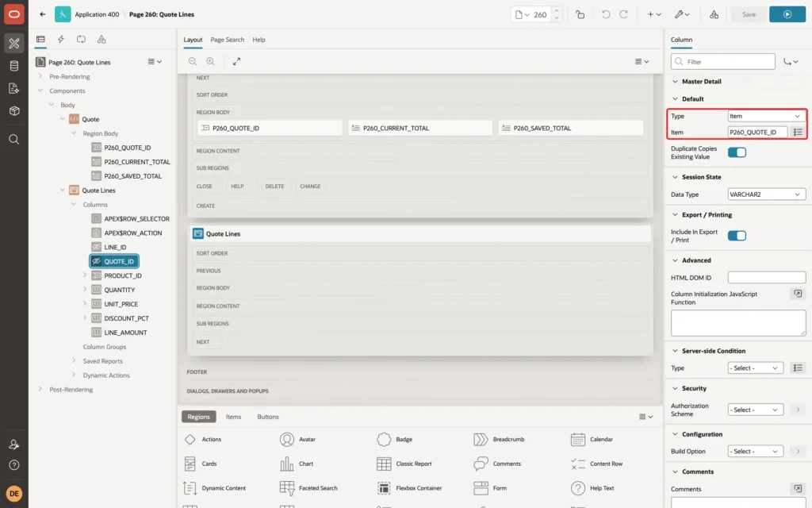
Task: Collapse the Master Detail section
Action: (x=675, y=82)
